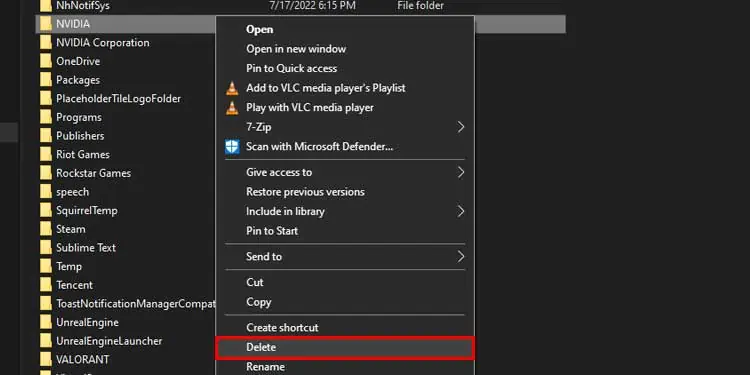Viewport: 750px width, 375px height.
Task: Click the VLC cone icon beside Add to Playlist
Action: click(x=232, y=88)
